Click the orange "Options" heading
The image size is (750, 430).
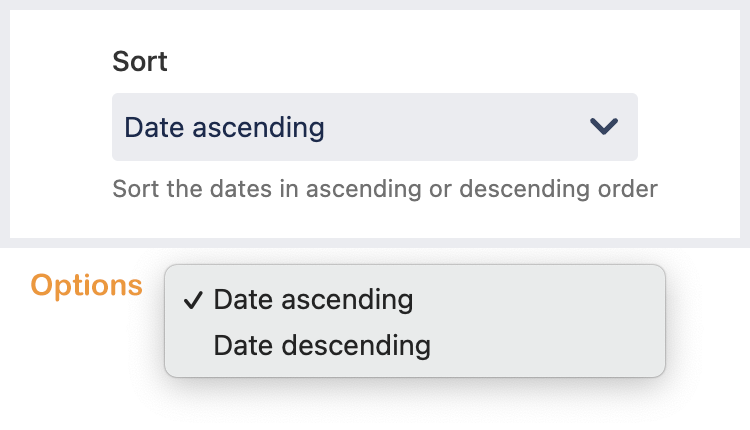tap(87, 286)
